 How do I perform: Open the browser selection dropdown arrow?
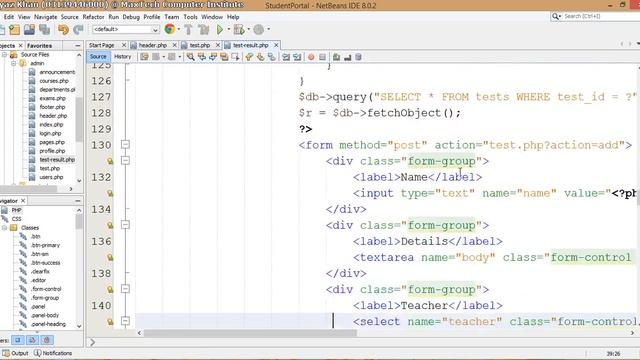(178, 29)
